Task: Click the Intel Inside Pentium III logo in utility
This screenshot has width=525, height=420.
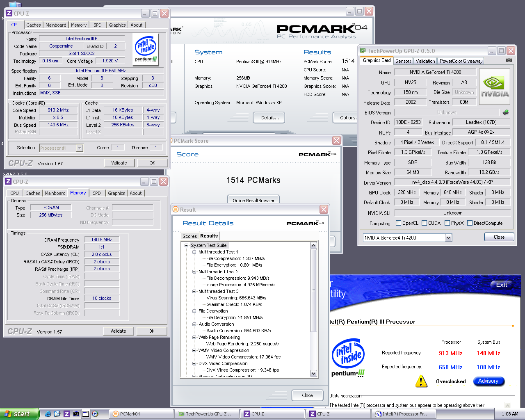Action: click(348, 358)
